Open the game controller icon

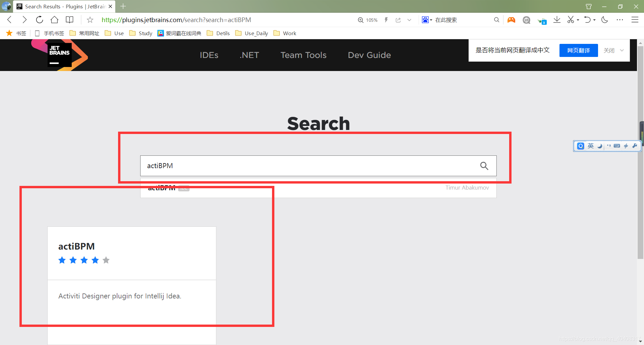point(511,20)
